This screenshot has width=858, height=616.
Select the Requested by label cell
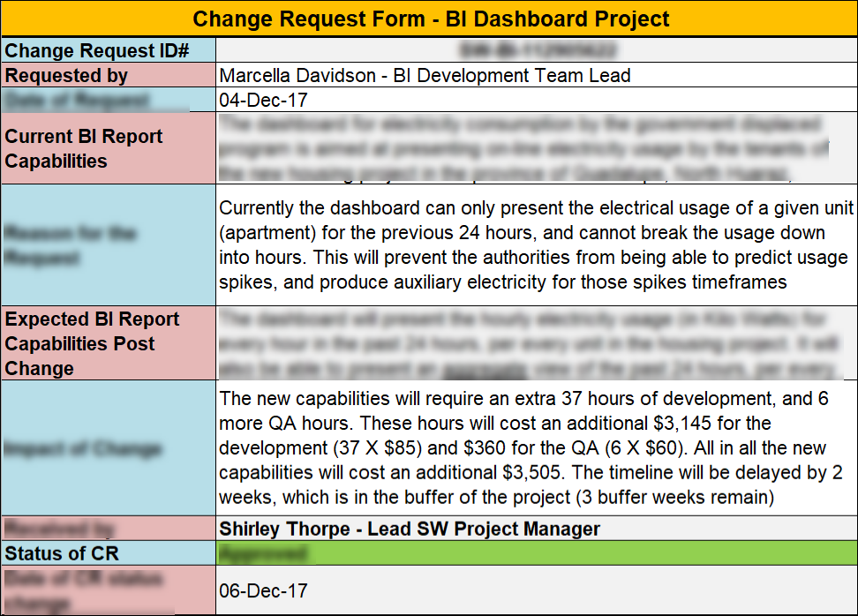[x=108, y=75]
